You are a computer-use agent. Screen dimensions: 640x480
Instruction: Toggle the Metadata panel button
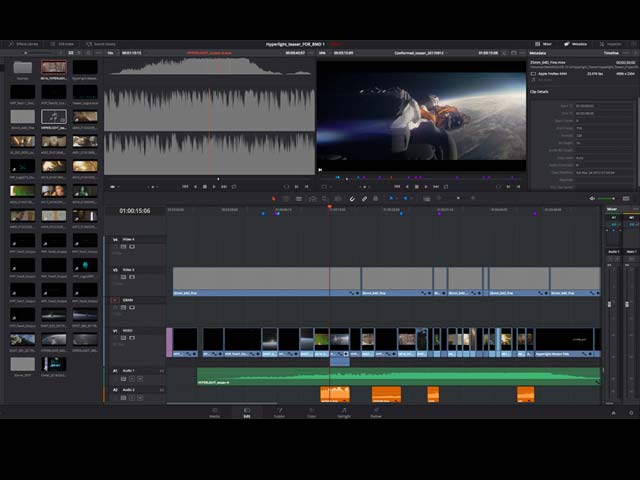click(576, 44)
